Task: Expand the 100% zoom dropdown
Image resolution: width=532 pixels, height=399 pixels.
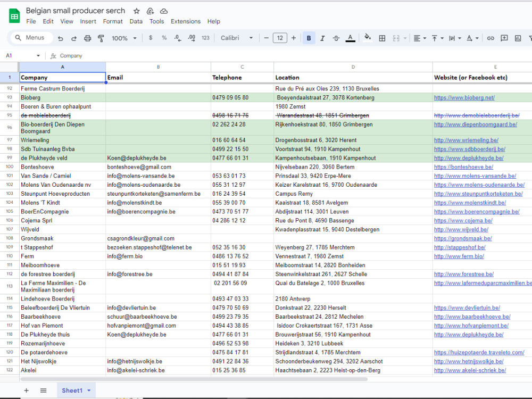Action: 124,38
